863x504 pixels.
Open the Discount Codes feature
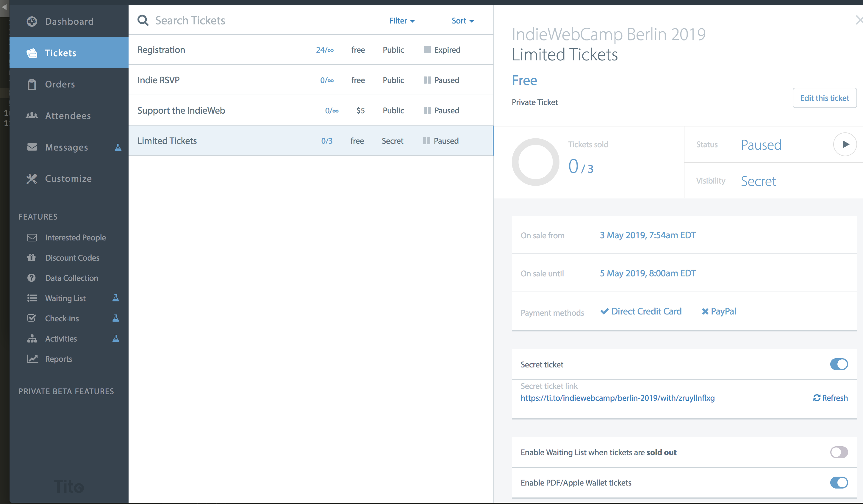pos(72,257)
